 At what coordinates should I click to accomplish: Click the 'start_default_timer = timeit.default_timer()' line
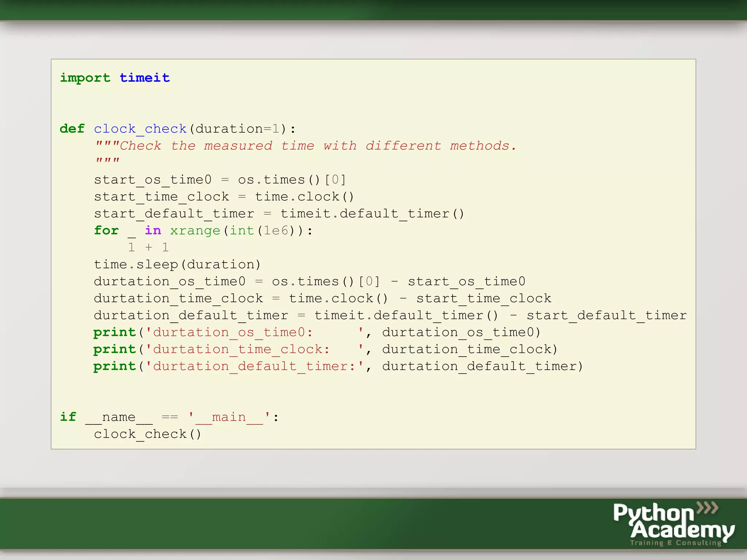[x=279, y=214]
